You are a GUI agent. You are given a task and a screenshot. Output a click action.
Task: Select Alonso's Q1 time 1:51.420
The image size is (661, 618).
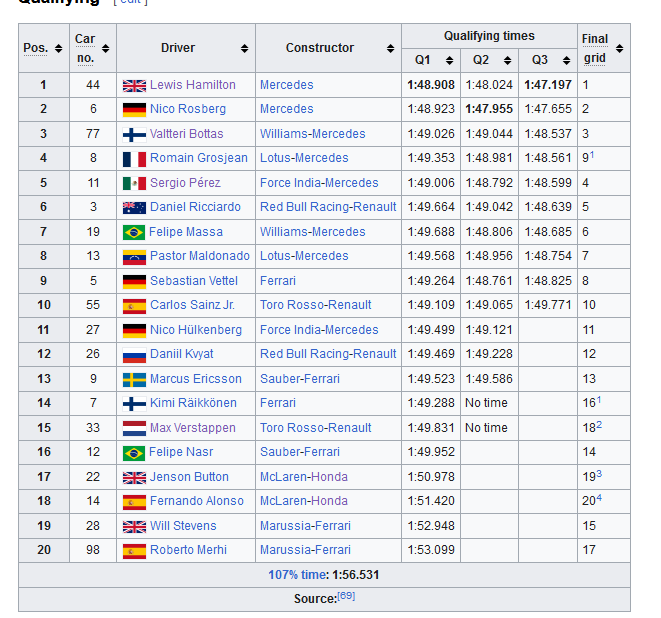coord(431,501)
